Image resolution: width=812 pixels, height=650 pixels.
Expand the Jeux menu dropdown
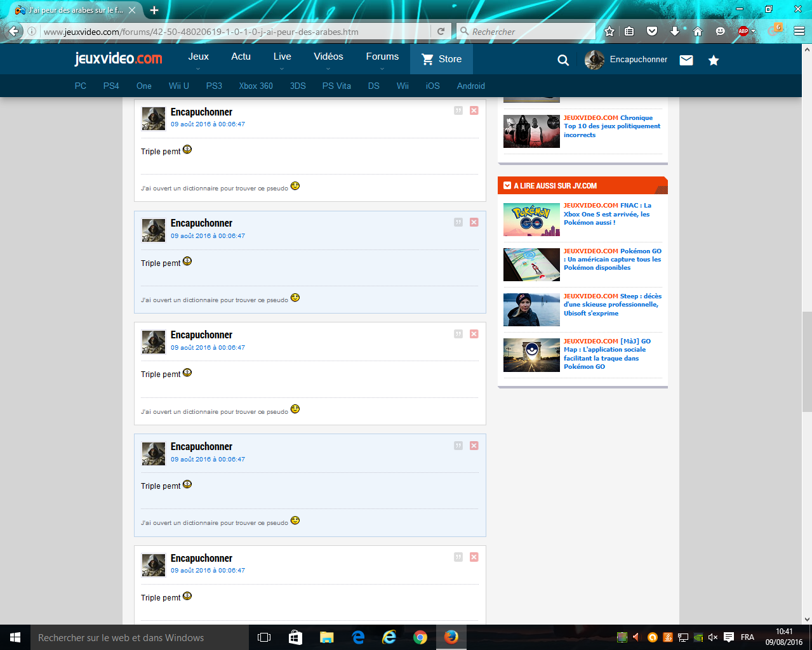point(198,59)
